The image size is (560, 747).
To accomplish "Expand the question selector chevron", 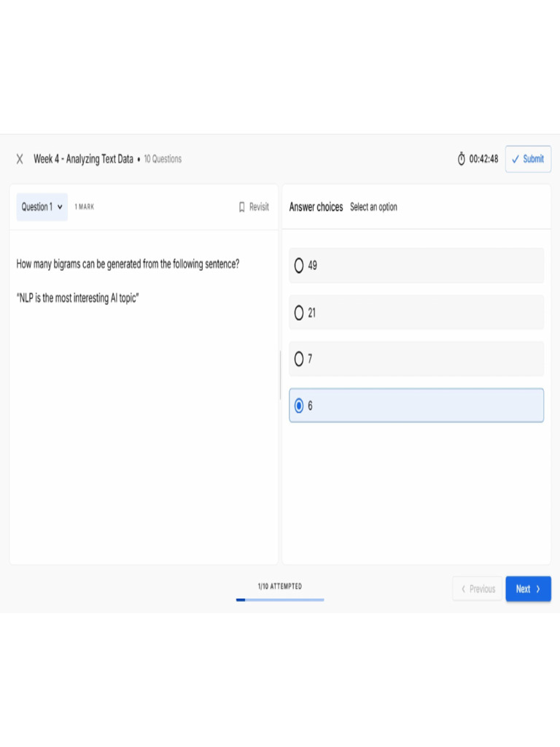I will click(60, 207).
